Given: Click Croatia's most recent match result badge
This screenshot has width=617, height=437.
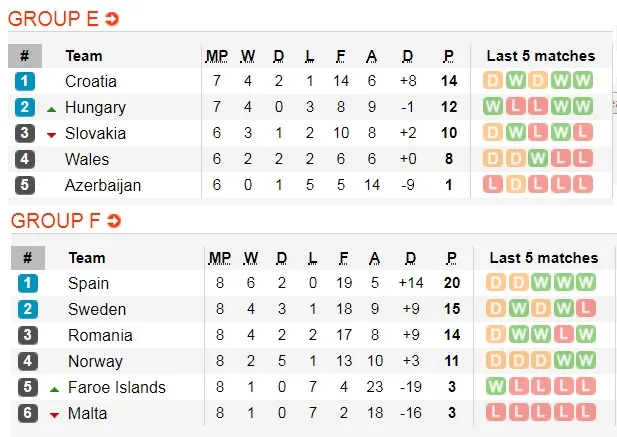Looking at the screenshot, I should coord(583,81).
